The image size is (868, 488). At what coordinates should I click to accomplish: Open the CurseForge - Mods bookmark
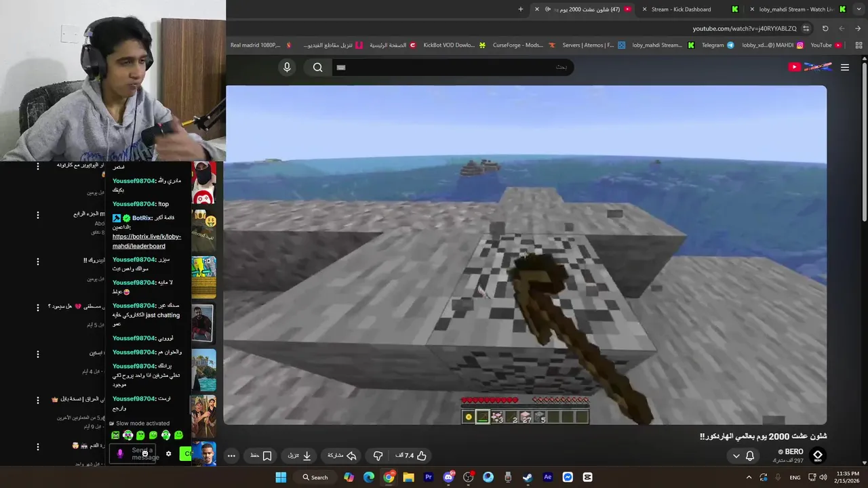click(524, 45)
